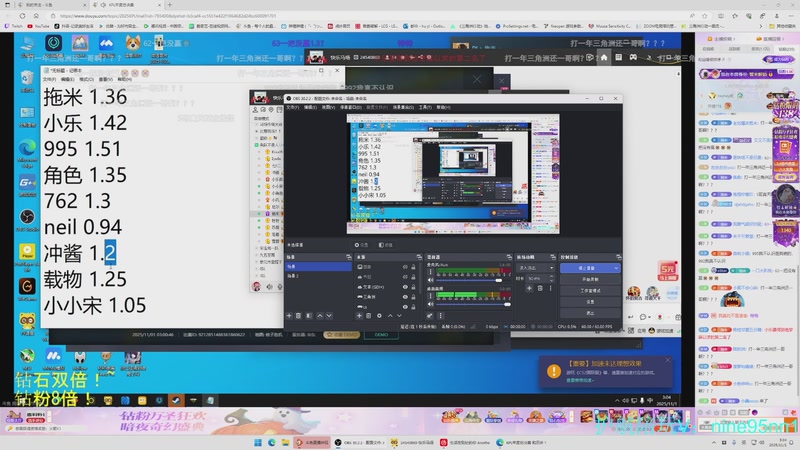Screen dimensions: 800x450
Task: Open 编辑 menu in OBS
Action: 310,107
